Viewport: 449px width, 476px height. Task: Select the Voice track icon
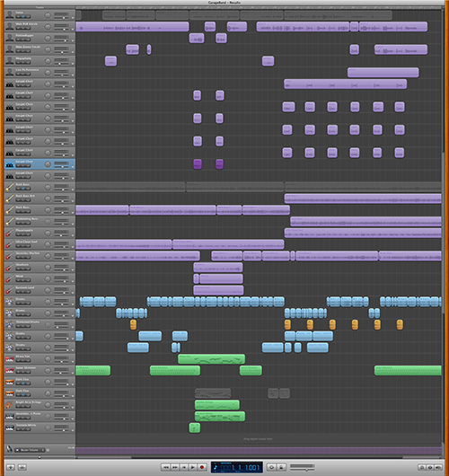pos(10,15)
